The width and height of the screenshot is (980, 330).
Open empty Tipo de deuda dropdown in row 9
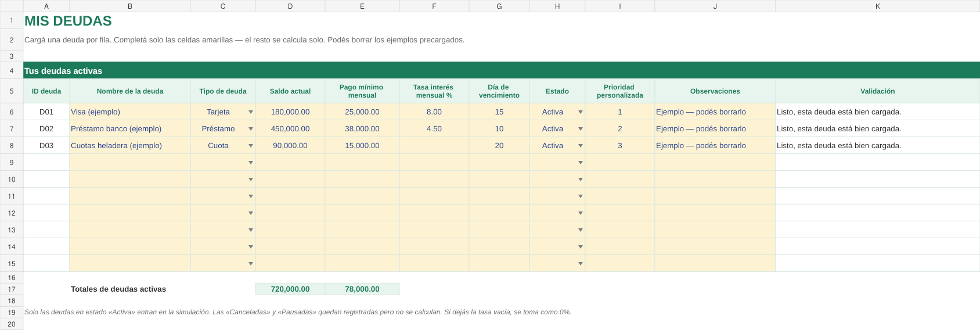point(251,163)
